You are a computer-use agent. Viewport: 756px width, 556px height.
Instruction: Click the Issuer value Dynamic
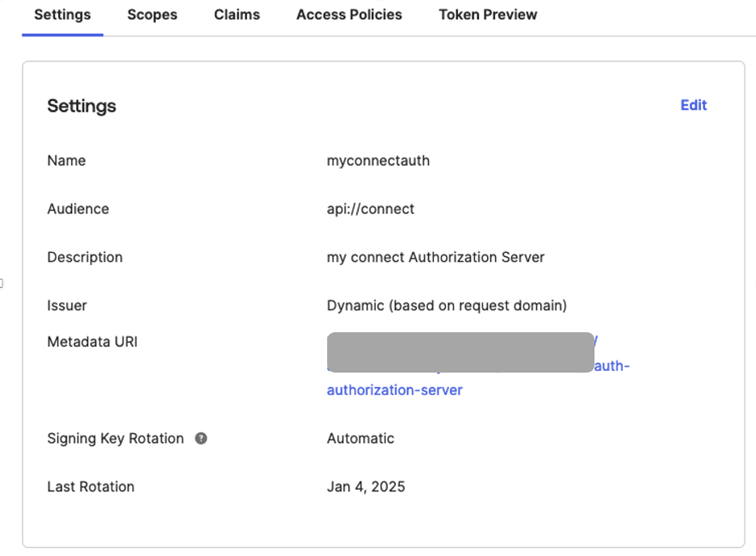[x=447, y=305]
